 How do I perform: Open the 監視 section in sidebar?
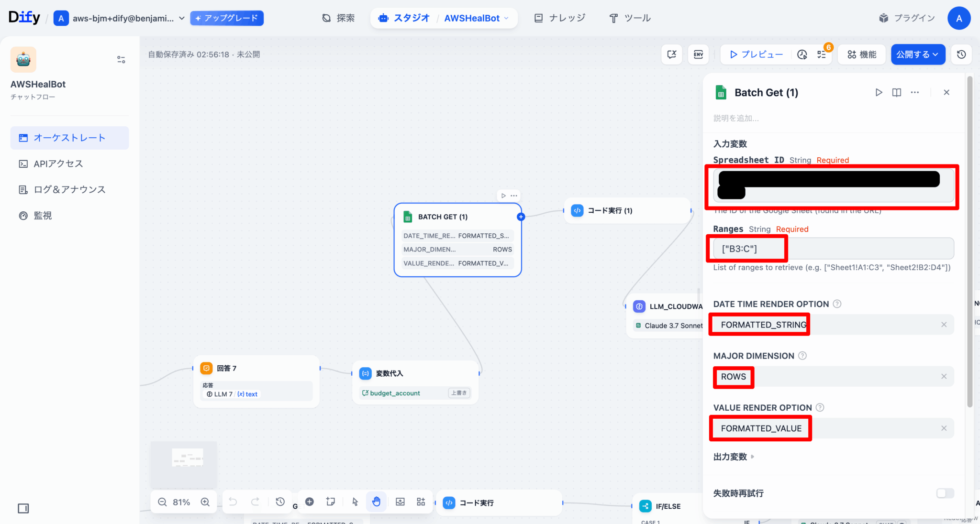(42, 215)
